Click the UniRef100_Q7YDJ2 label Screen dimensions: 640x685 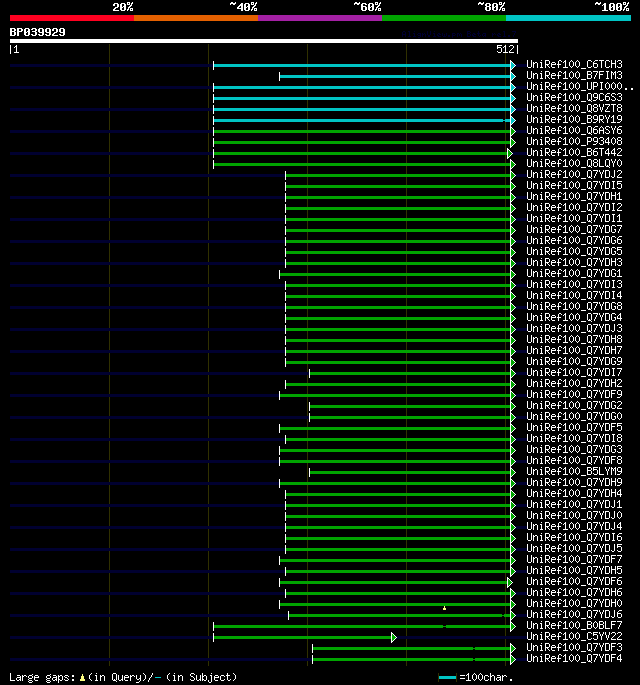(x=574, y=175)
